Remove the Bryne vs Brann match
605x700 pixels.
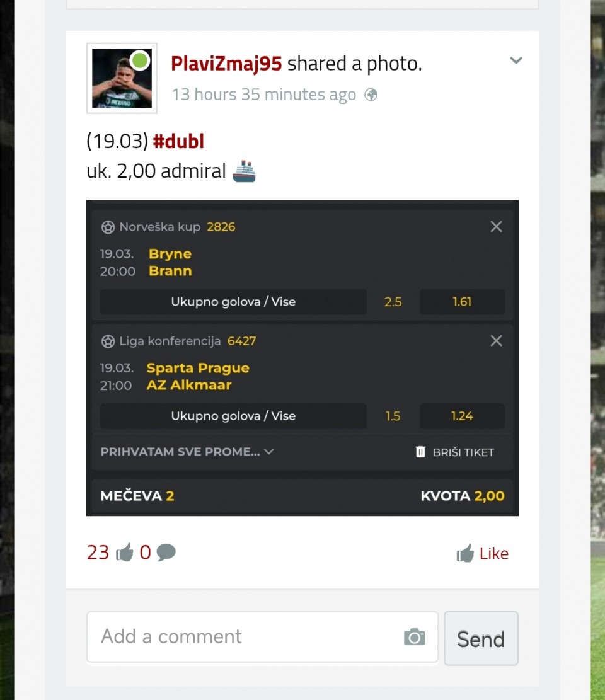click(x=496, y=227)
